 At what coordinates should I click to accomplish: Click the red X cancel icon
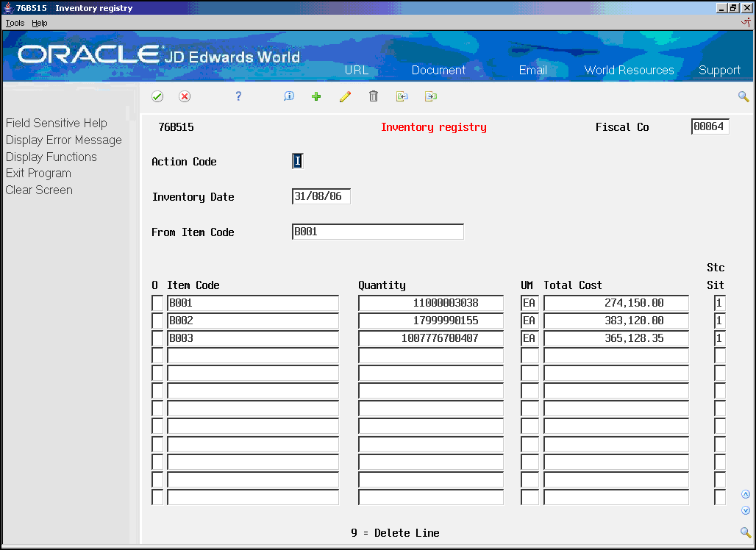185,96
